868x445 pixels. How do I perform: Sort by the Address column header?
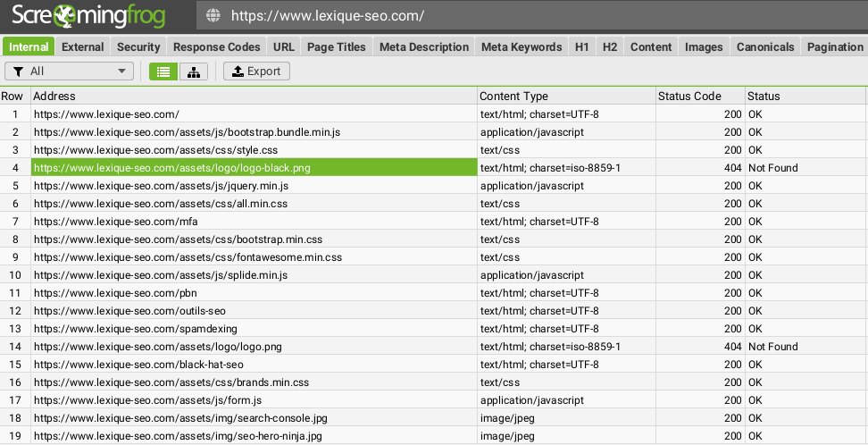(255, 96)
